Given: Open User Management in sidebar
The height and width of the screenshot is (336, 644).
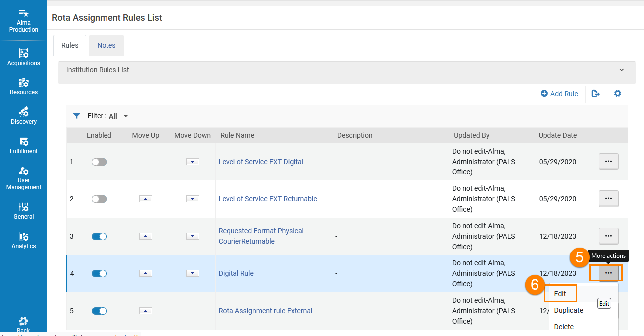Looking at the screenshot, I should click(23, 177).
